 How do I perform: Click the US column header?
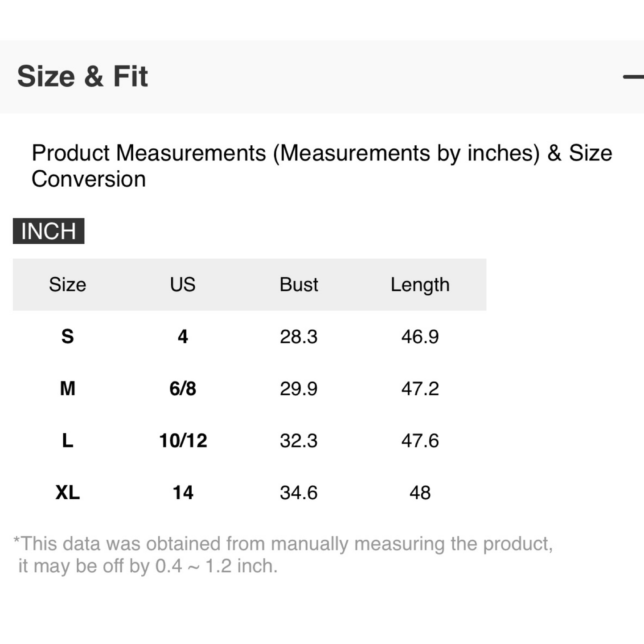pyautogui.click(x=183, y=284)
